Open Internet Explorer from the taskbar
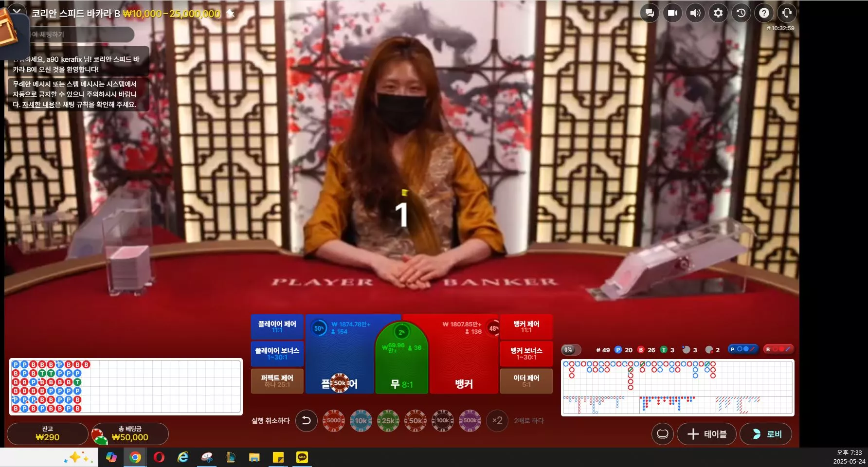The width and height of the screenshot is (868, 467). coord(183,457)
